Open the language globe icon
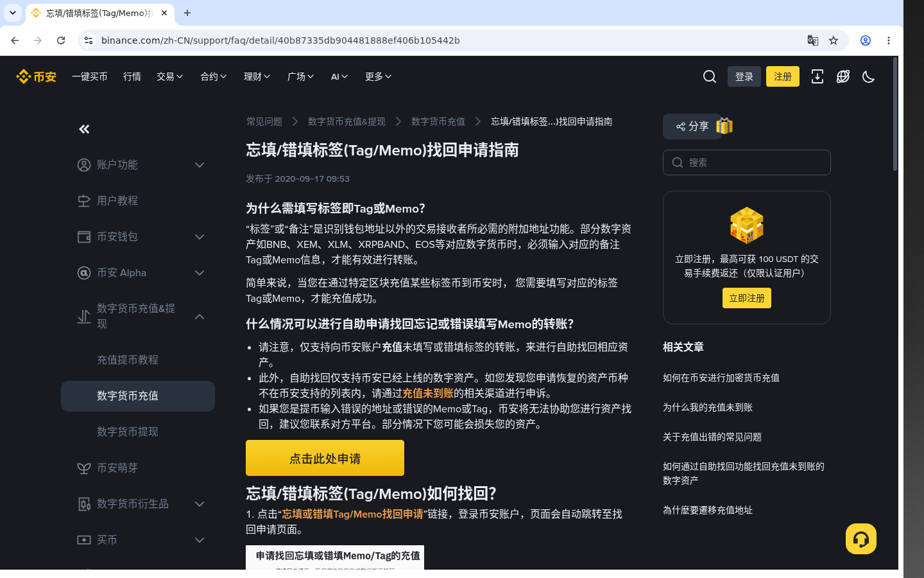The image size is (924, 578). pos(843,76)
